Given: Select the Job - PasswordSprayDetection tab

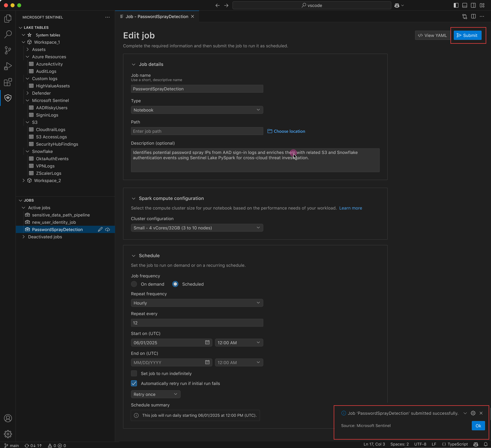Looking at the screenshot, I should point(157,17).
